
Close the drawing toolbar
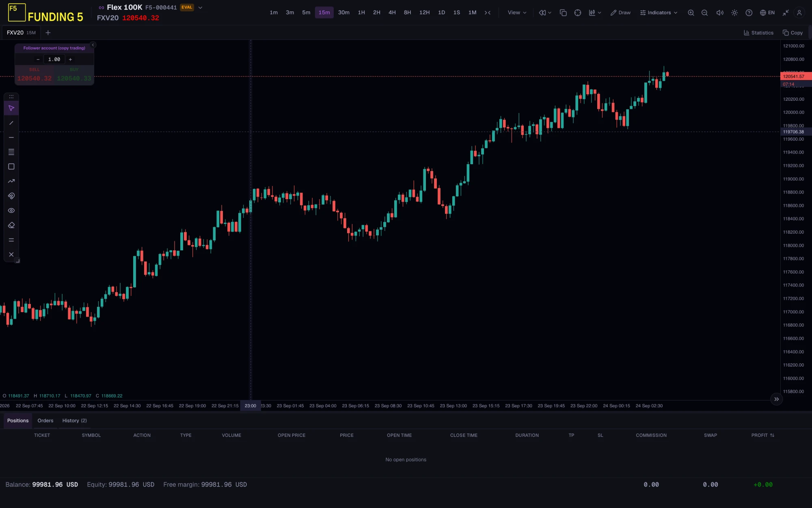click(x=11, y=254)
